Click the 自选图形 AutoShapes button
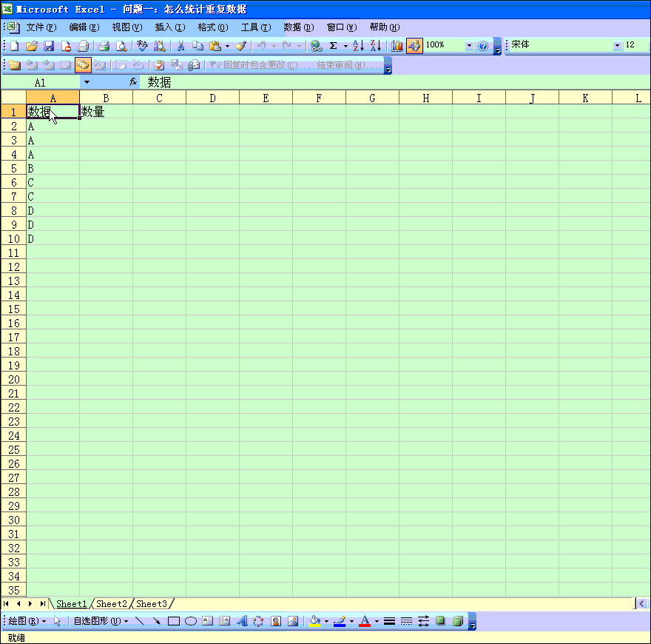 click(x=99, y=621)
